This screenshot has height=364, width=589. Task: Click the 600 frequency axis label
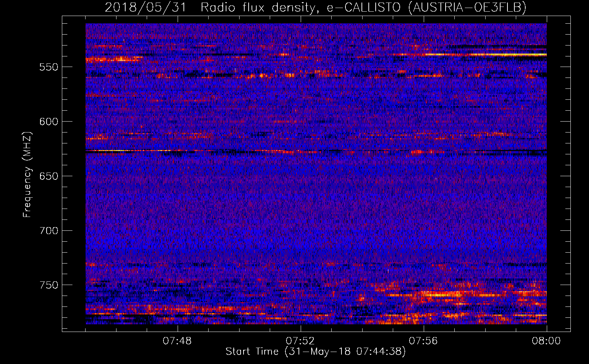pyautogui.click(x=49, y=122)
